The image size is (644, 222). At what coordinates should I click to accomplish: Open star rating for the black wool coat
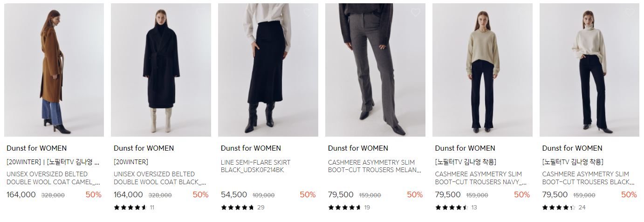(130, 208)
